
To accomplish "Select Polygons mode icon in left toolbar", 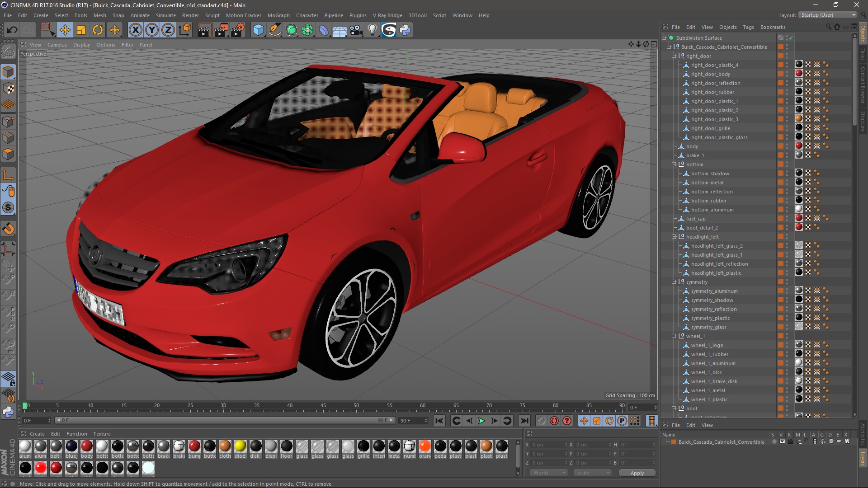I will (8, 155).
